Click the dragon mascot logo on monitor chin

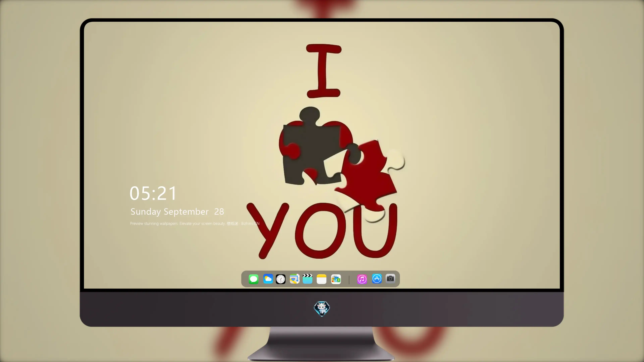coord(322,309)
